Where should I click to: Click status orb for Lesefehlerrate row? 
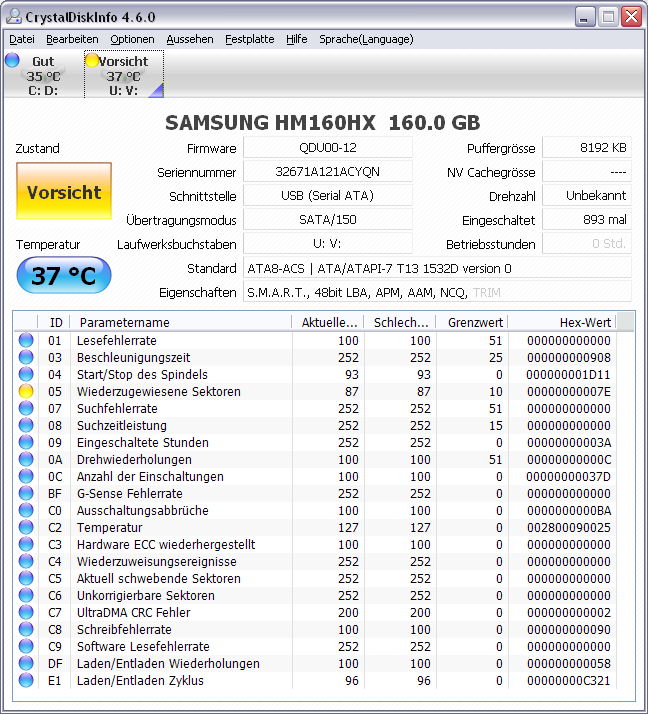point(26,340)
